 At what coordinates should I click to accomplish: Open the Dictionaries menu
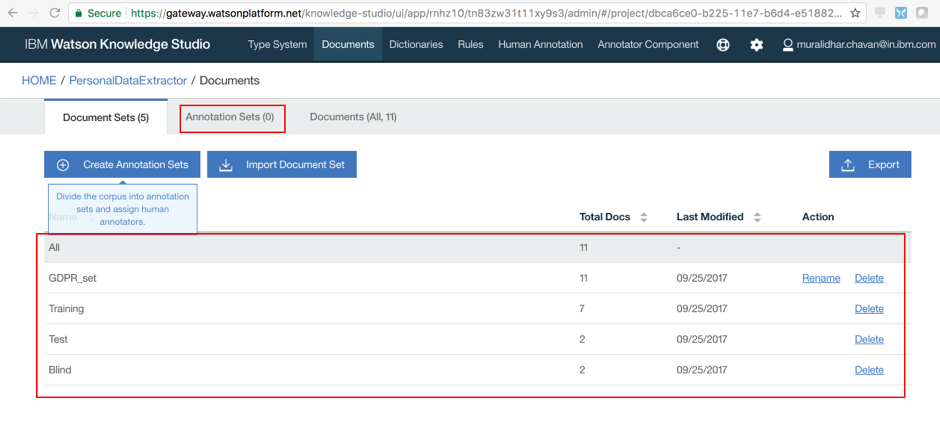click(416, 44)
